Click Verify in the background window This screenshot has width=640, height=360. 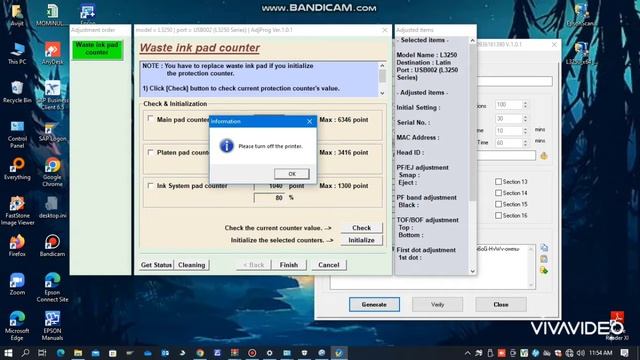(x=437, y=304)
